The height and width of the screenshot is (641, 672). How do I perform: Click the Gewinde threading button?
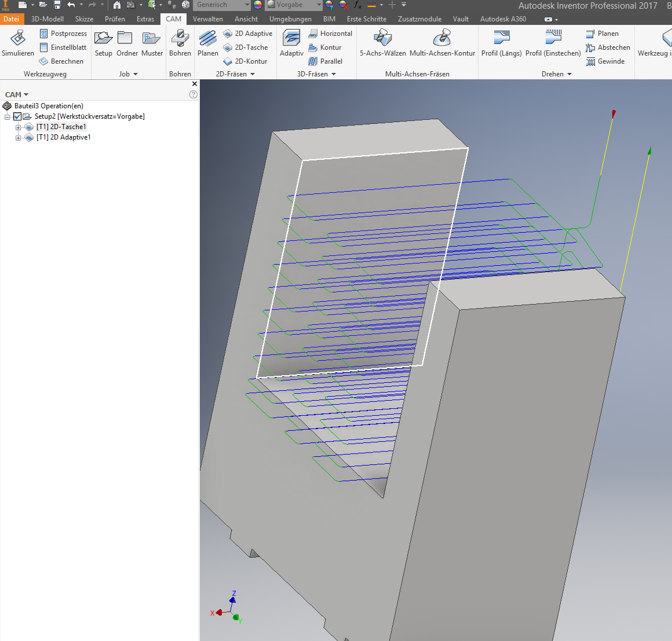(605, 61)
